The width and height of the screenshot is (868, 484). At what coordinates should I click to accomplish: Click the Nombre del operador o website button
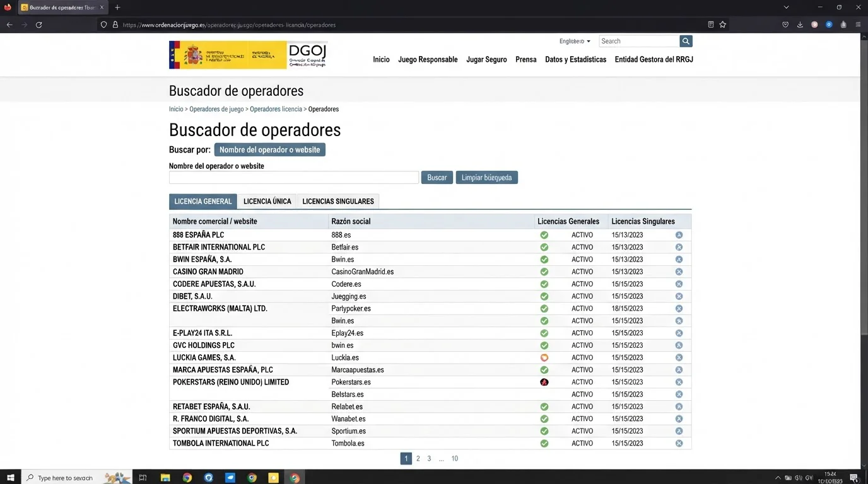pos(269,149)
